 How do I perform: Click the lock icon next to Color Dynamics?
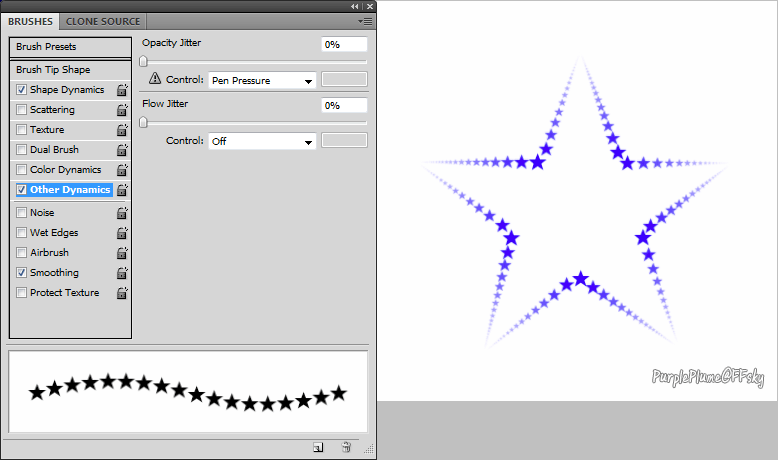[x=122, y=170]
